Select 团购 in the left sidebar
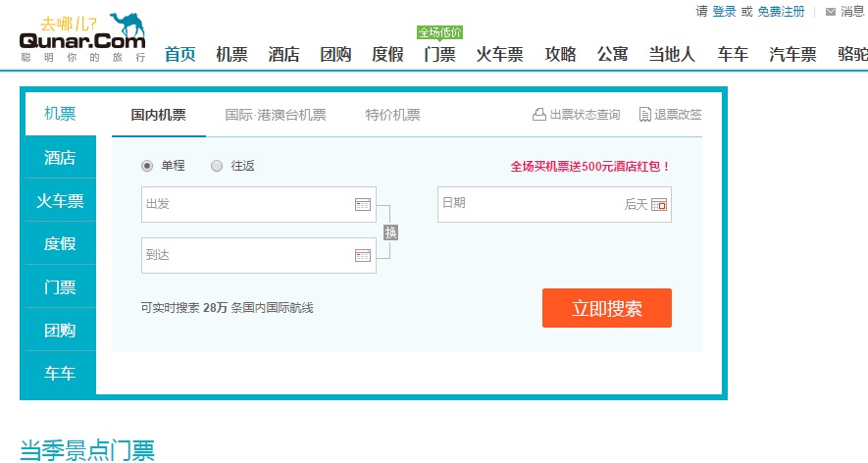 point(61,330)
